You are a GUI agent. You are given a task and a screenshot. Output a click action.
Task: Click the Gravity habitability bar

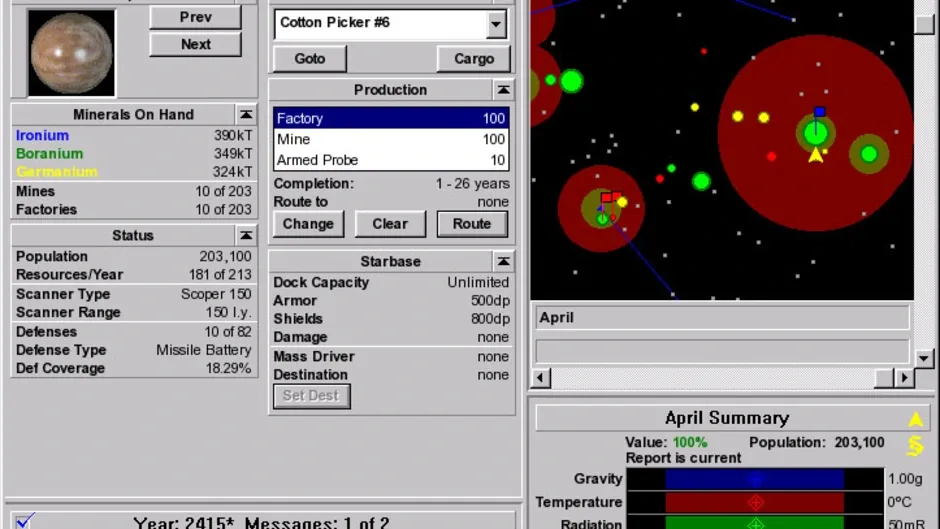pos(755,479)
